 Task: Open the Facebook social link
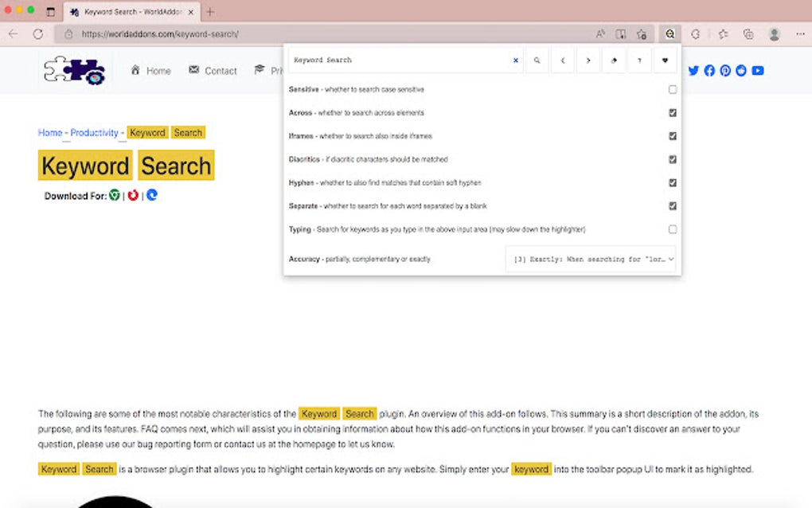(709, 70)
